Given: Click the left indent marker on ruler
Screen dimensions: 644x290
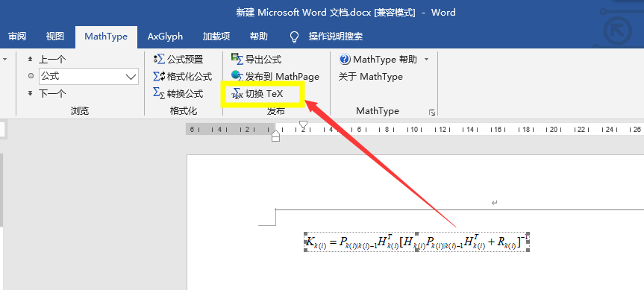Looking at the screenshot, I should pos(275,136).
